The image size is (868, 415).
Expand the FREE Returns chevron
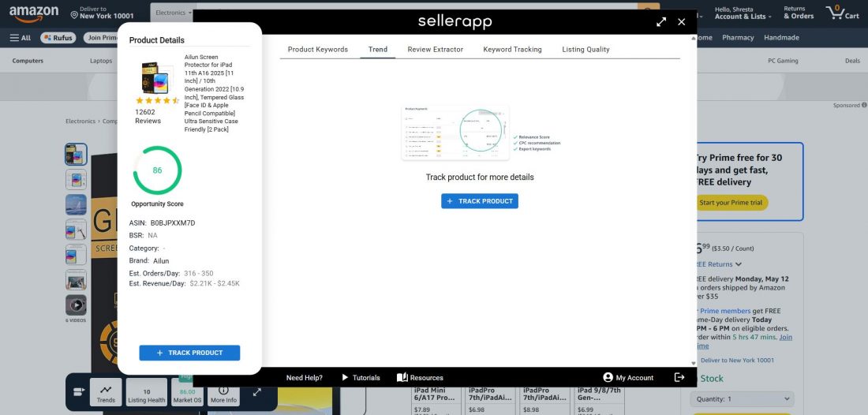click(x=739, y=264)
